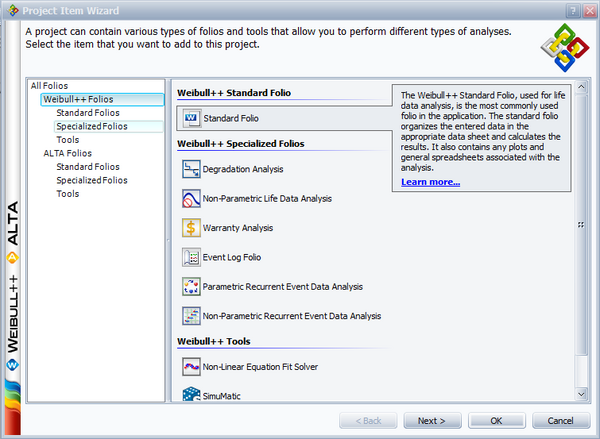This screenshot has width=600, height=439.
Task: Click the scrollbar down arrow
Action: 581,394
